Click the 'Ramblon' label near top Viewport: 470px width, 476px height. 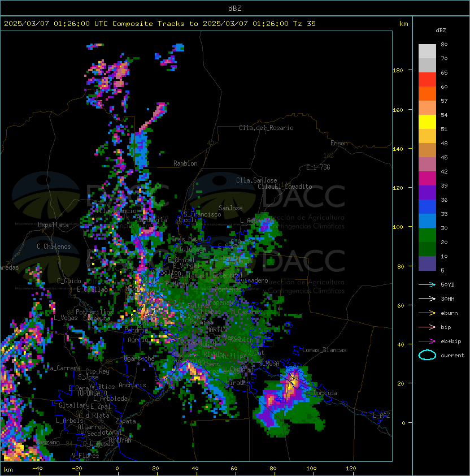coord(185,163)
